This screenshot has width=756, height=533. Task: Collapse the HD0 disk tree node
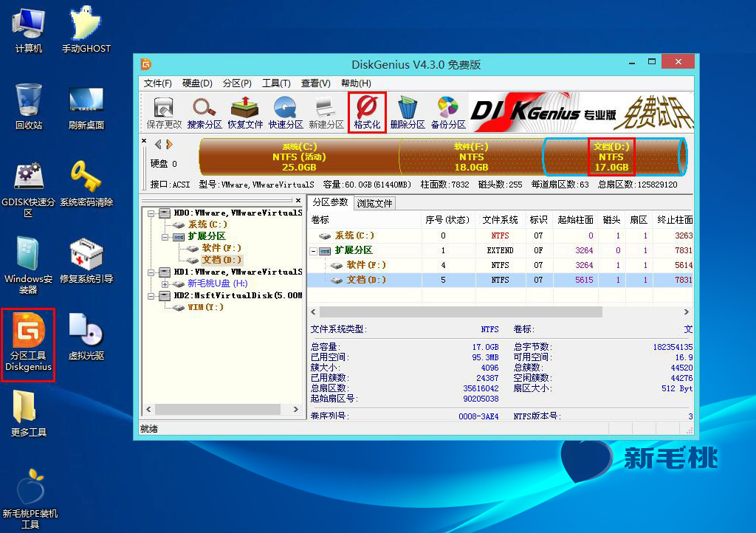pyautogui.click(x=151, y=213)
